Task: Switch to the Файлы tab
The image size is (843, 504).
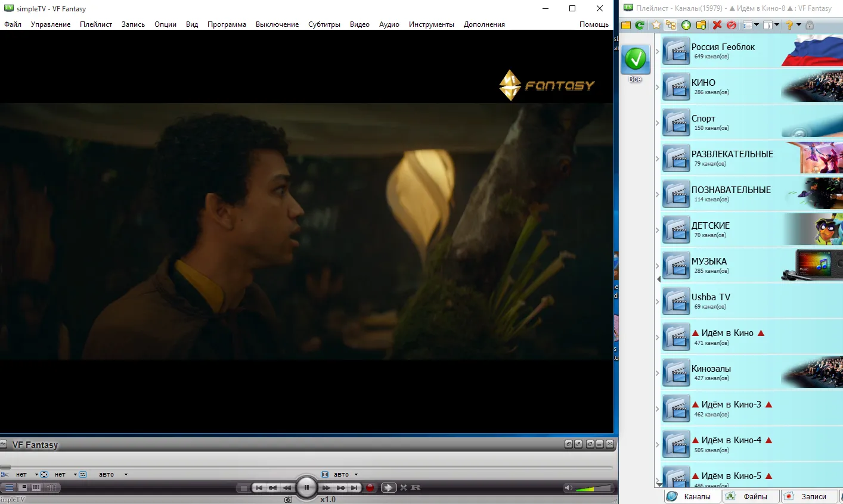Action: click(750, 496)
